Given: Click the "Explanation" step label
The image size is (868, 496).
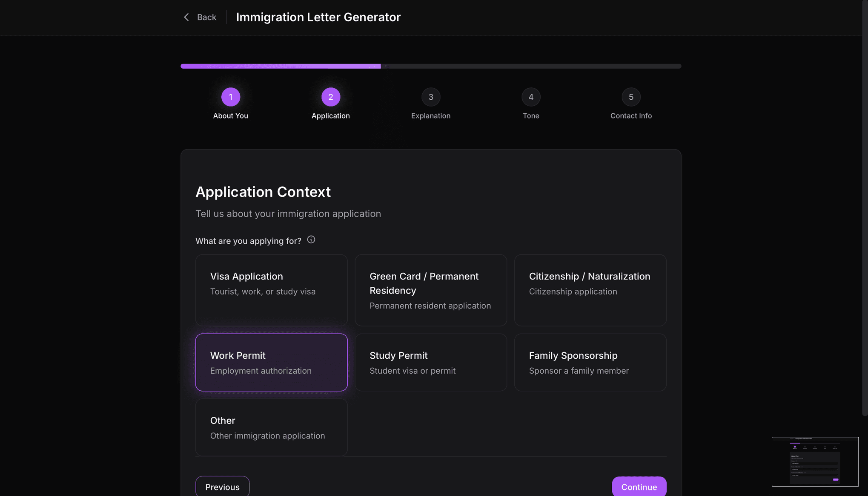Looking at the screenshot, I should pyautogui.click(x=431, y=116).
